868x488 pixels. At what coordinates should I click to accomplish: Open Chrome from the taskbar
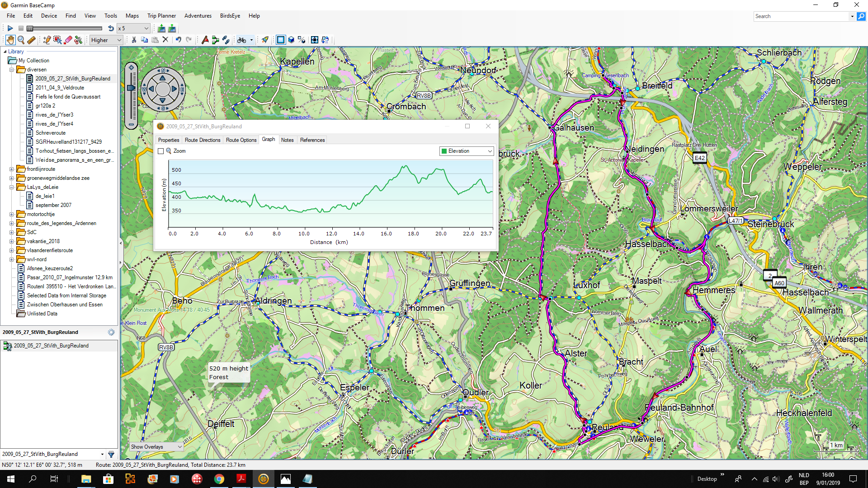click(219, 479)
